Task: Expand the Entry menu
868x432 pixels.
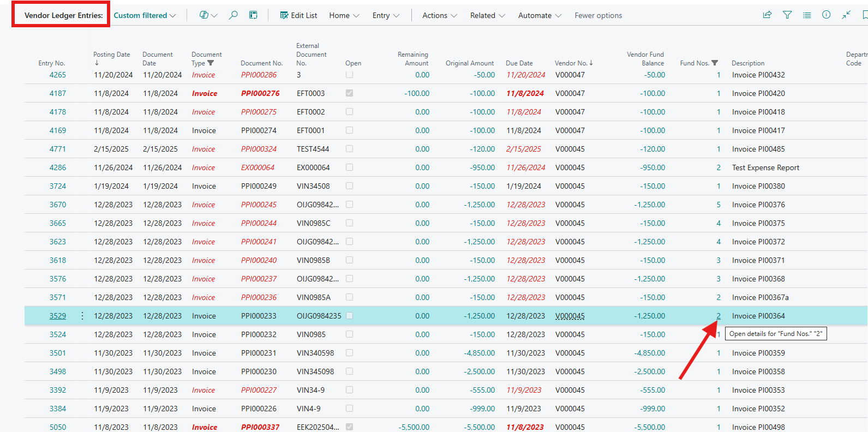Action: pos(386,15)
